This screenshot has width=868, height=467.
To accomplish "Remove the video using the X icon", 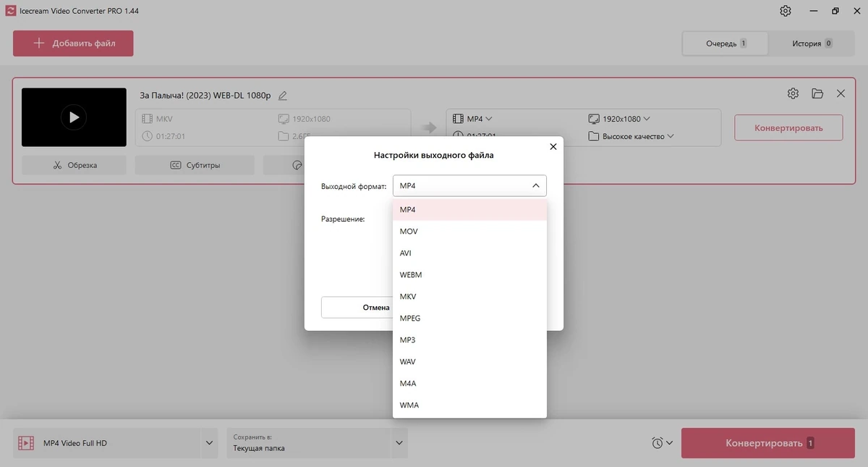I will [x=841, y=93].
